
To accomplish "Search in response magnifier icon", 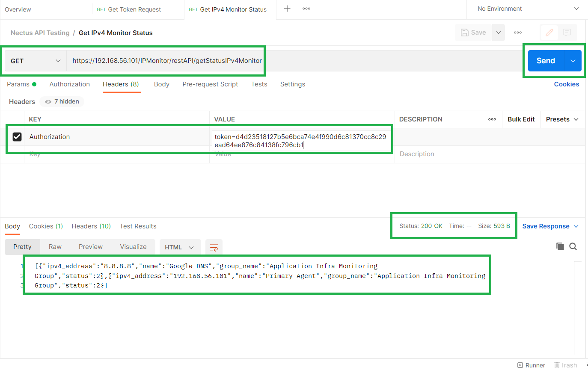I will tap(573, 246).
